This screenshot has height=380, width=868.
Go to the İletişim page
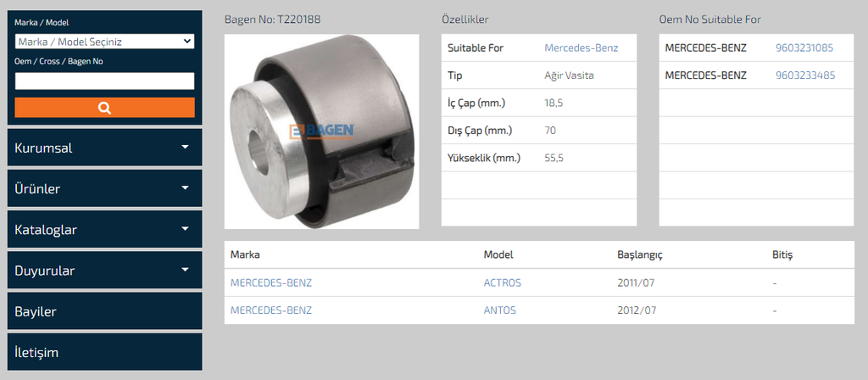pyautogui.click(x=104, y=352)
